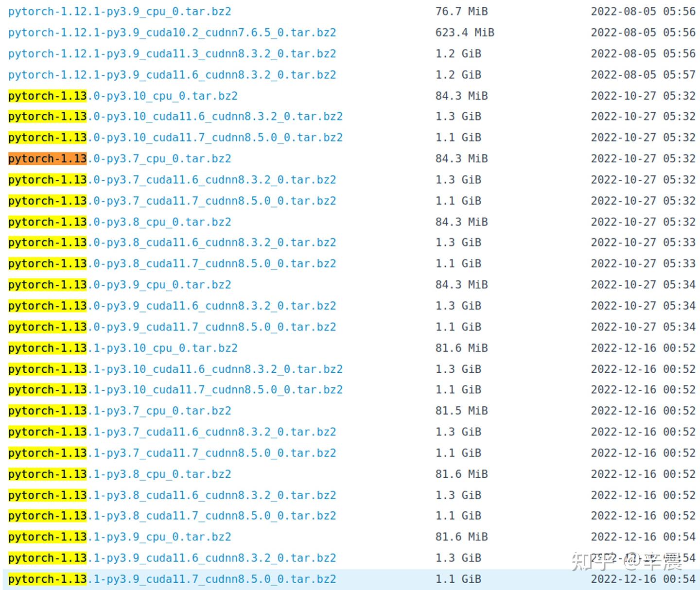Download pytorch-1.13.0-py3.10_cuda11.6_cudnn8.3.2_0.tar.bz2
Screen dimensions: 700x590
click(x=175, y=117)
